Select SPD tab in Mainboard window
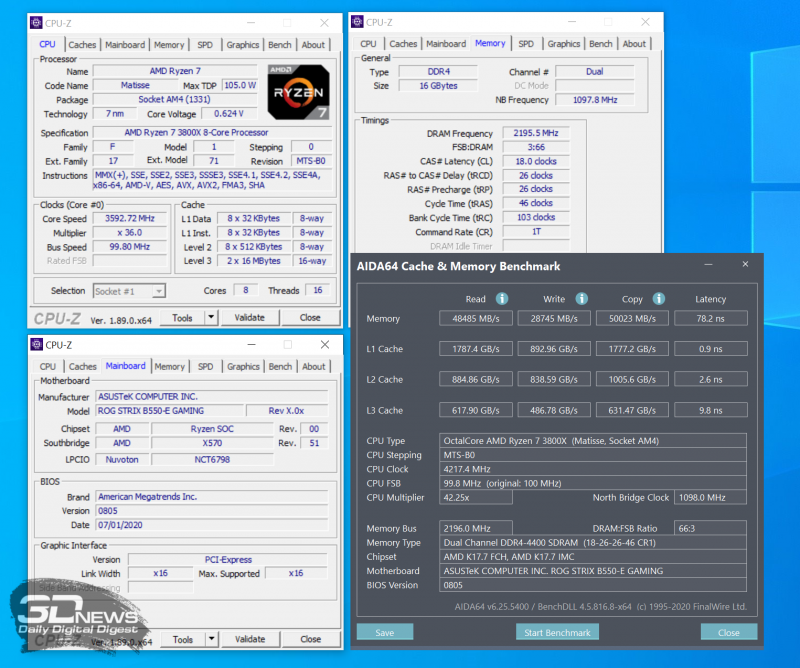 tap(206, 366)
